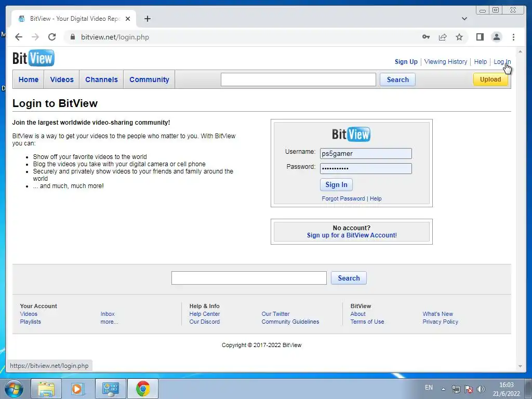
Task: Launch Windows Media Player from taskbar
Action: pyautogui.click(x=77, y=389)
